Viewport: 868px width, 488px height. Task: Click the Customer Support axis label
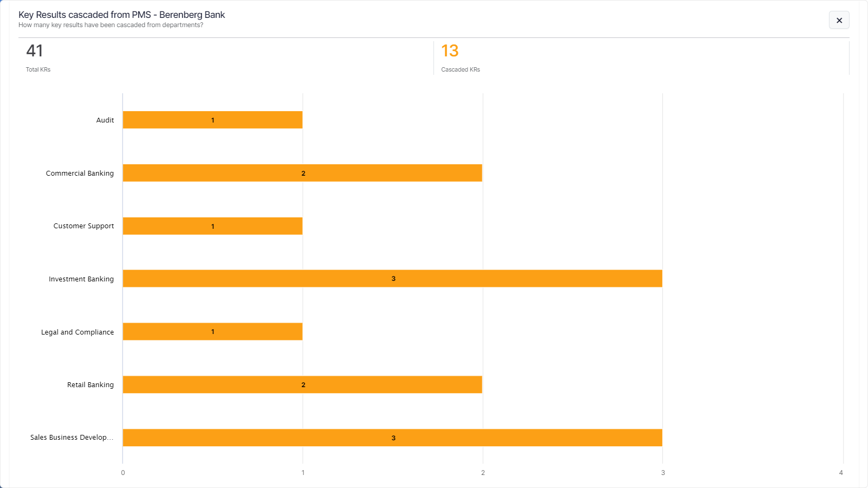(84, 226)
